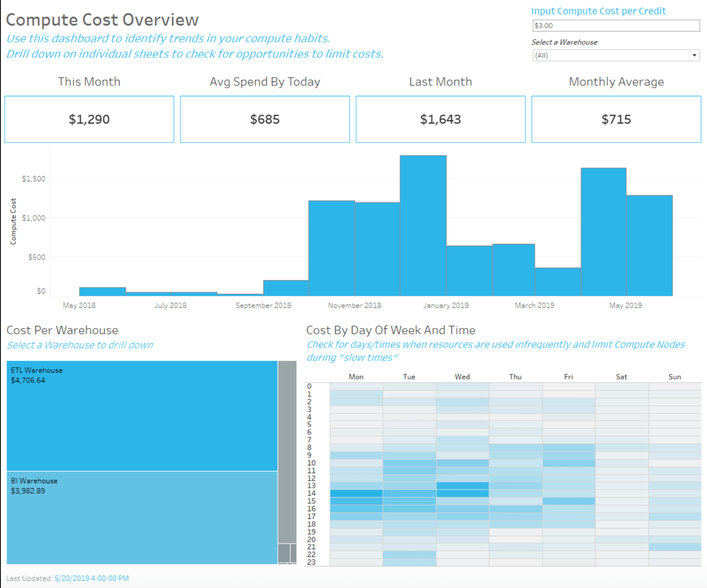Click the Input Compute Cost per Credit label
Viewport: 707px width, 588px height.
click(x=599, y=11)
